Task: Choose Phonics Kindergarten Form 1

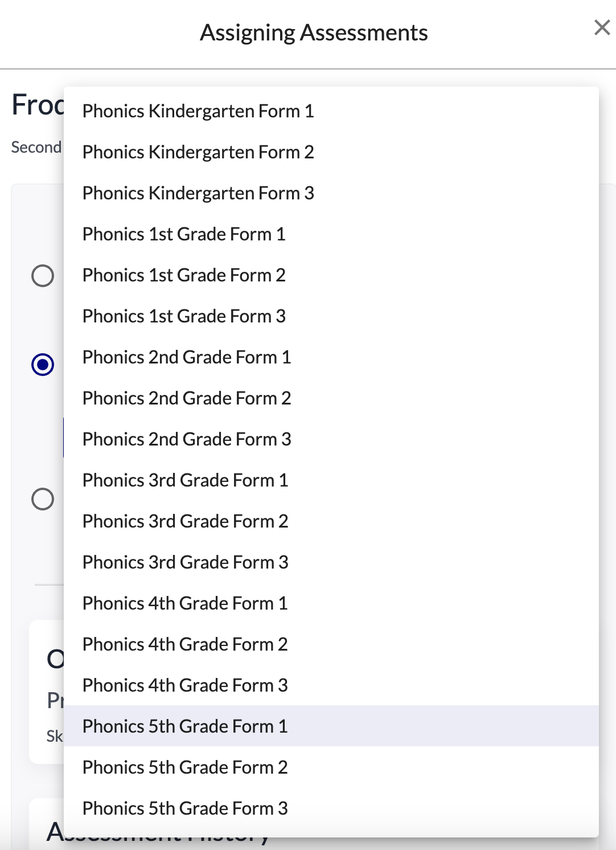Action: point(198,111)
